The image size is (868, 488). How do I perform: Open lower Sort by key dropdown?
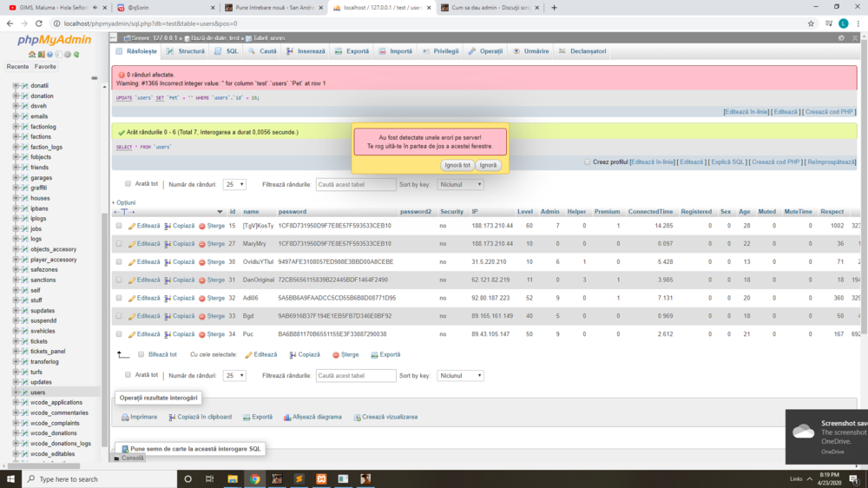461,376
